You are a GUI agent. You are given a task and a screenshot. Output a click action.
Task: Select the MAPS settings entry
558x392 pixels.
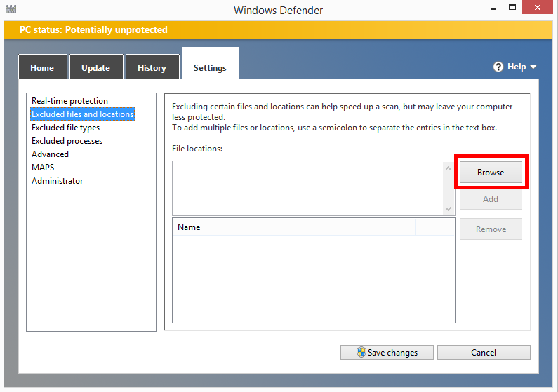tap(43, 168)
